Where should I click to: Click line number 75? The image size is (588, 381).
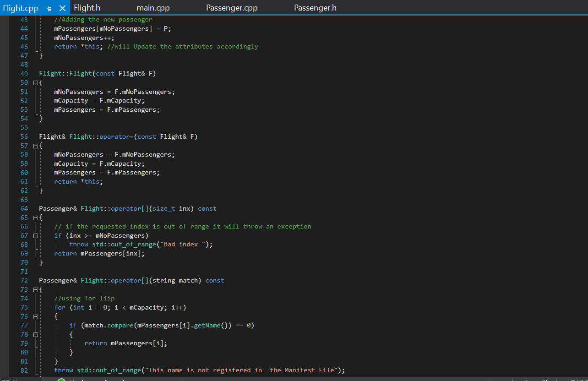[24, 307]
